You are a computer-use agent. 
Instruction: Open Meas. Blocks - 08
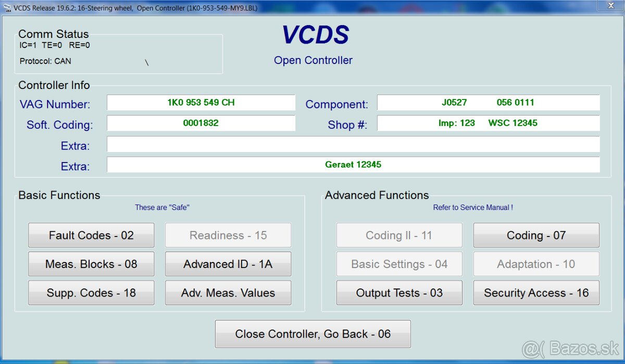click(91, 264)
